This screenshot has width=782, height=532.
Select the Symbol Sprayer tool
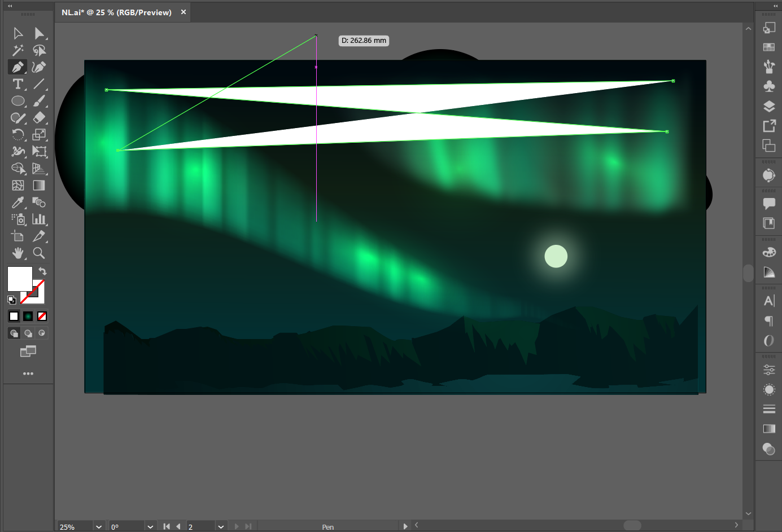point(18,219)
